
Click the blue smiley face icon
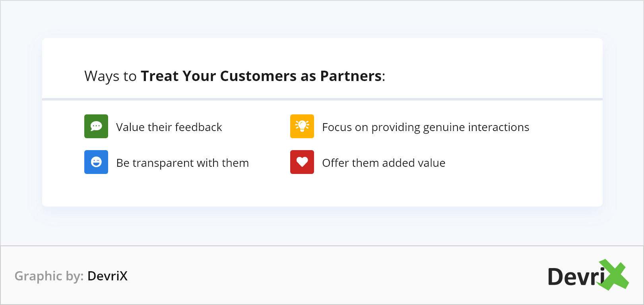click(x=96, y=162)
